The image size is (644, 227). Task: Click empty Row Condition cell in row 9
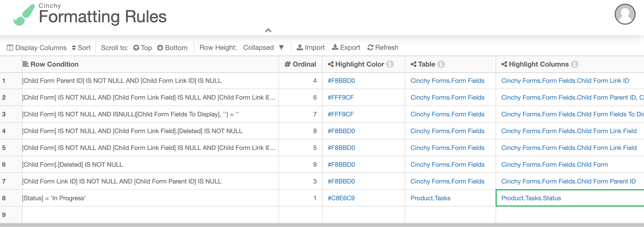[150, 215]
